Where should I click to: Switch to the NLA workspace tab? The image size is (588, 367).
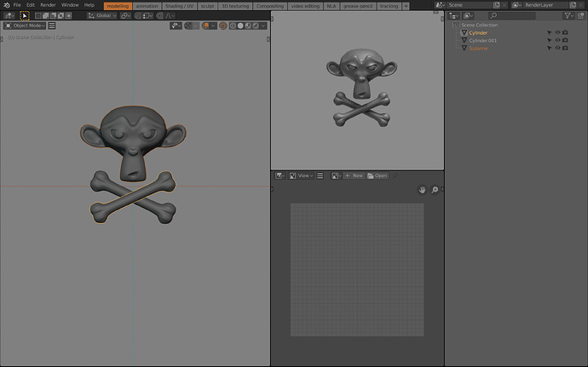pyautogui.click(x=331, y=6)
